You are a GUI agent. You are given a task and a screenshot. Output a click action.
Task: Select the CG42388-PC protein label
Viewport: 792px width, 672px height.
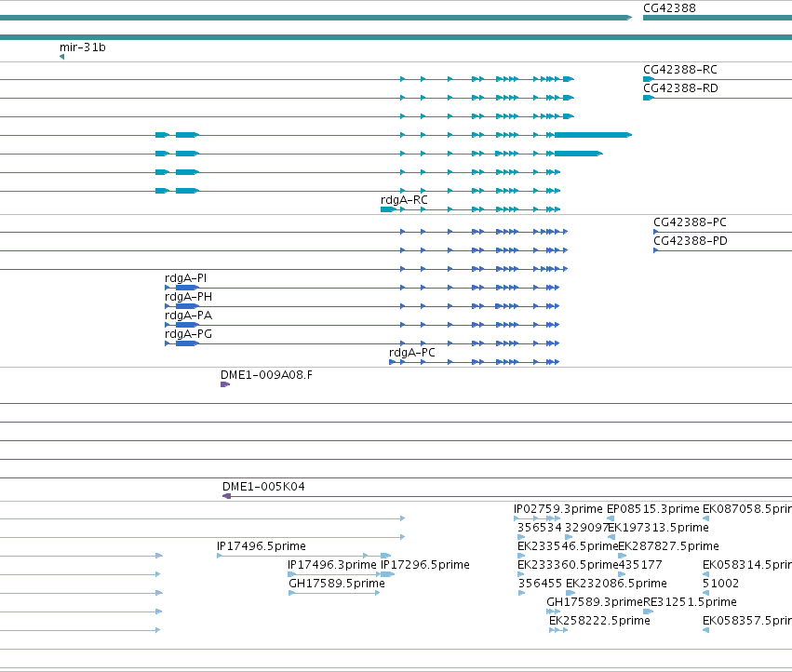[x=690, y=222]
